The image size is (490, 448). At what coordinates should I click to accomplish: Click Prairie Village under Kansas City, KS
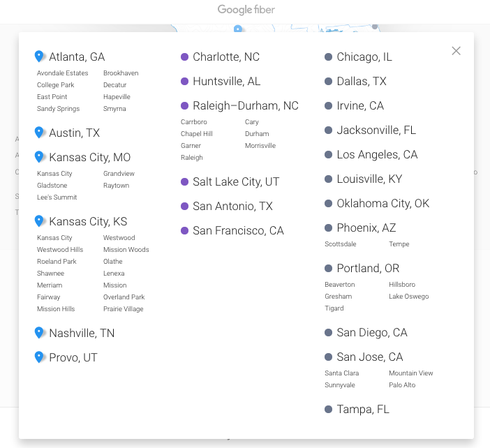pos(124,309)
